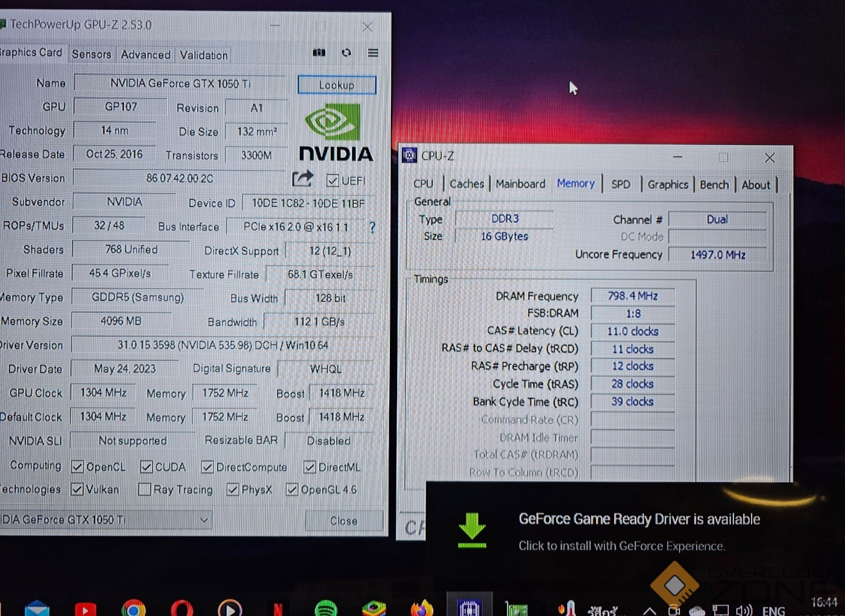The width and height of the screenshot is (845, 616).
Task: Click the CPU-Z title bar chip icon
Action: coord(409,156)
